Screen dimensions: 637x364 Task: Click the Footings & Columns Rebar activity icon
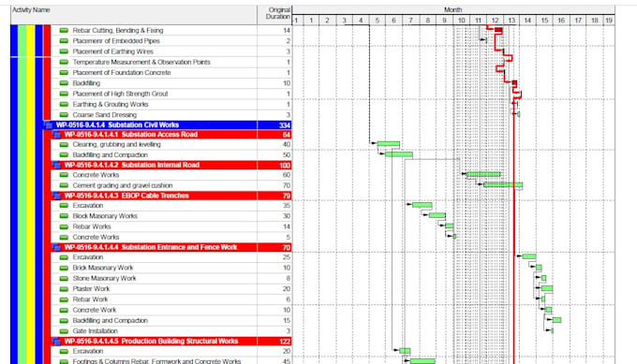point(64,361)
